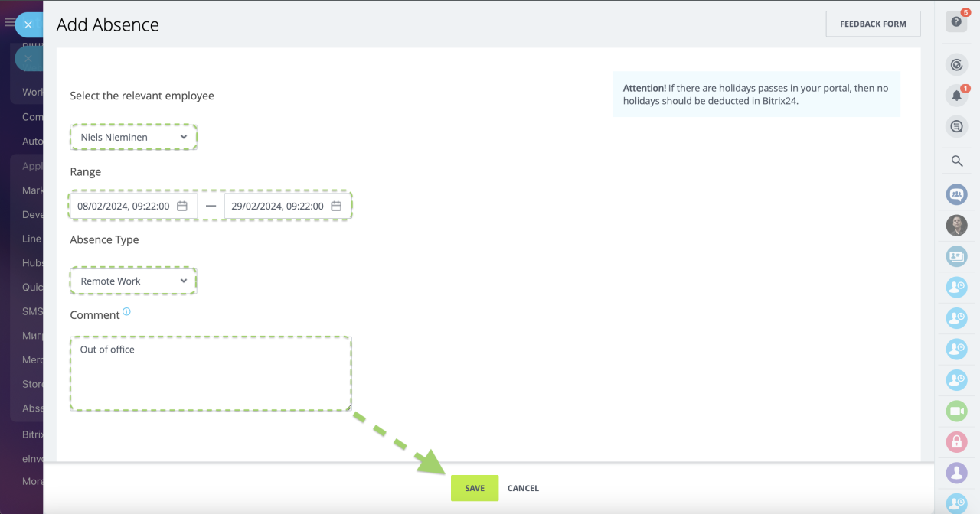Open the Feedback Form button

(x=873, y=24)
